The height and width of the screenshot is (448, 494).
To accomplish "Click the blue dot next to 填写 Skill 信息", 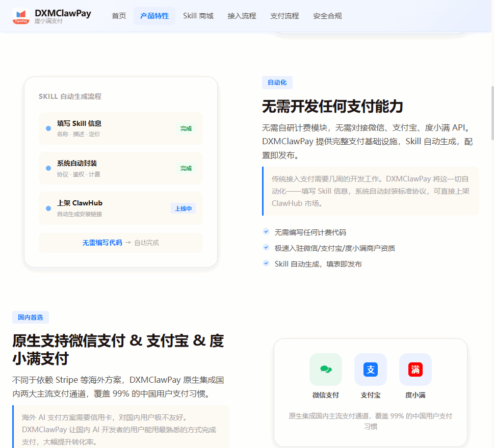I will point(48,128).
